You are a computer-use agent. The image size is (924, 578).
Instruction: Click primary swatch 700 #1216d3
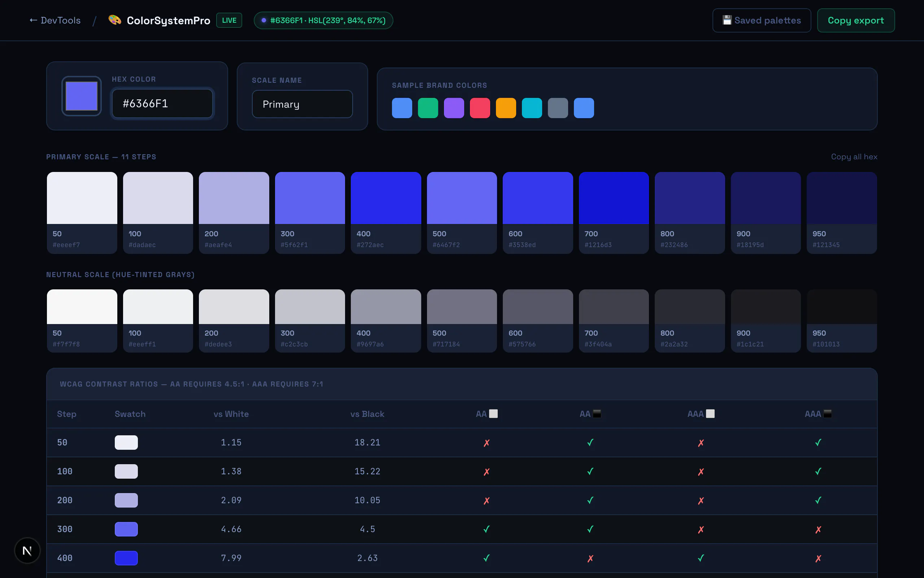click(x=614, y=213)
